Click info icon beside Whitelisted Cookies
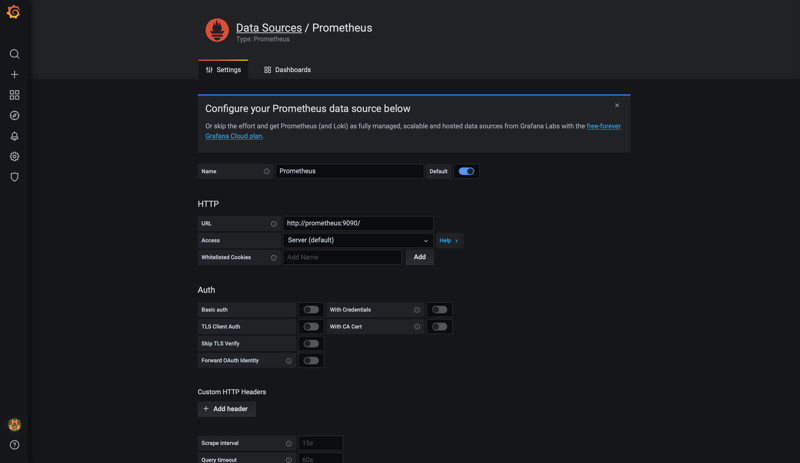800x463 pixels. click(273, 258)
